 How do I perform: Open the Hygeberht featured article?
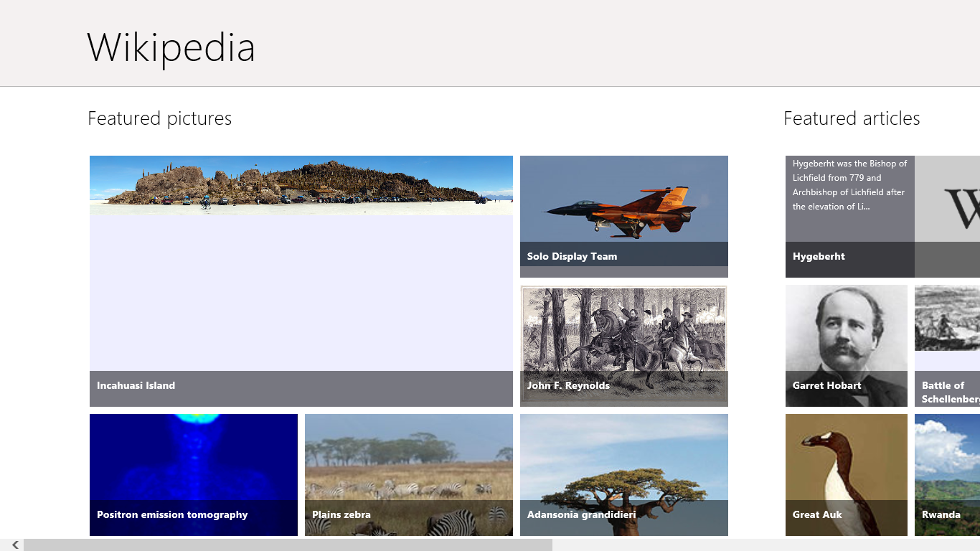[849, 215]
